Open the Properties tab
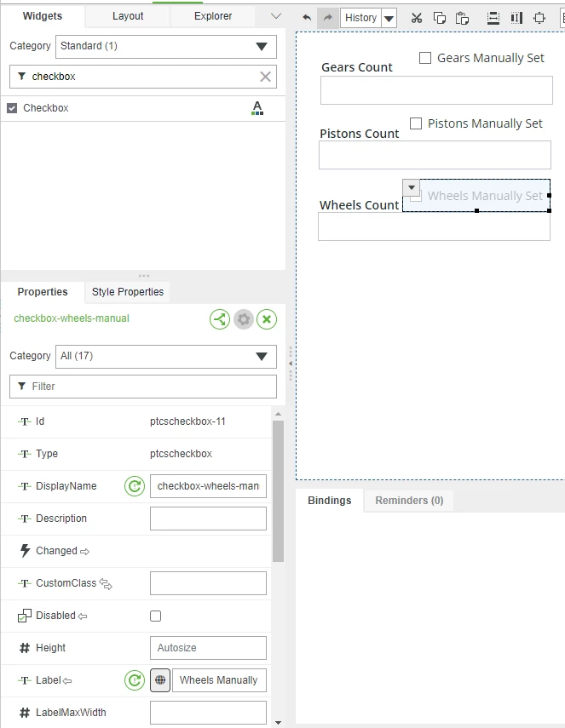Viewport: 565px width, 728px height. pyautogui.click(x=43, y=292)
